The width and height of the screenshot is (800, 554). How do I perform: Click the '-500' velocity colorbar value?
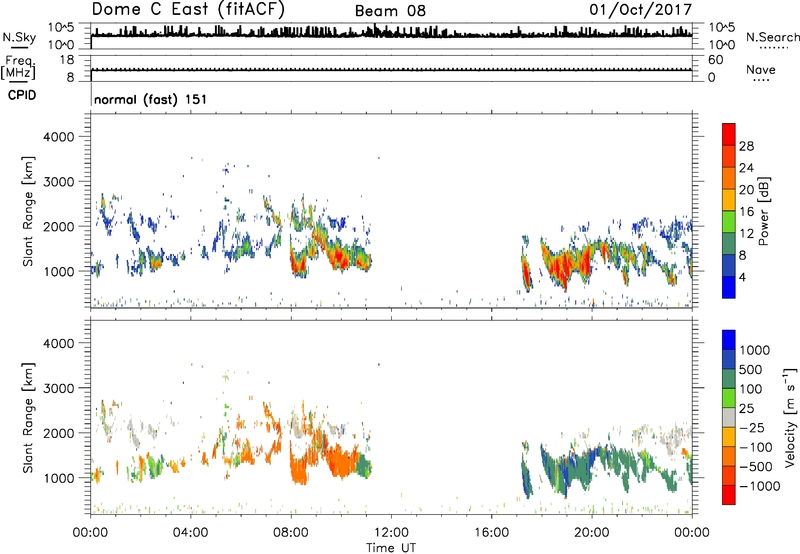[x=756, y=466]
